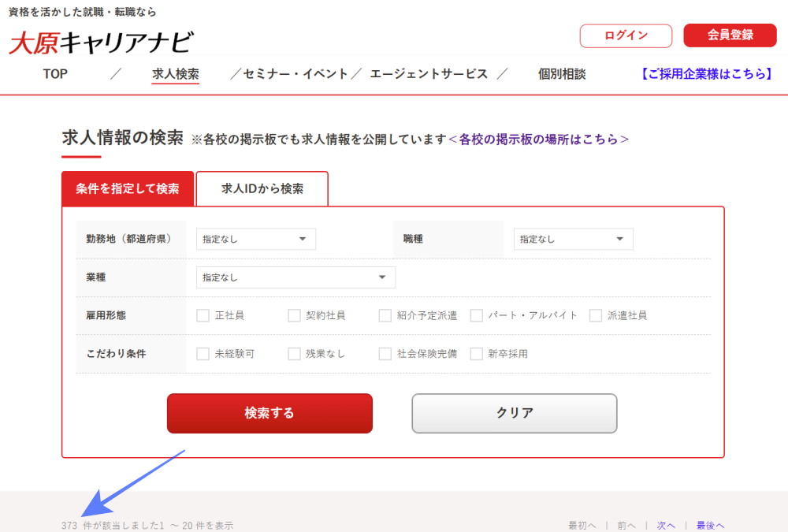The width and height of the screenshot is (788, 532).
Task: Click the クリア button
Action: click(515, 413)
